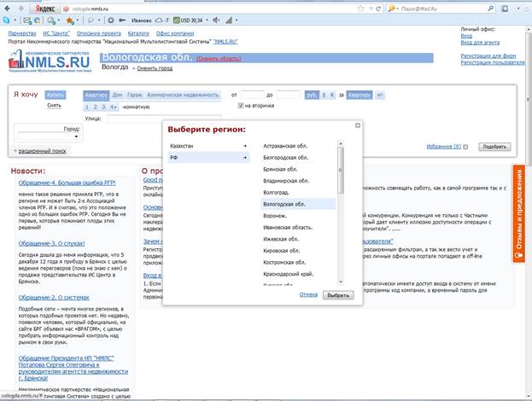Open the Избранное (0) link
Viewport: 532px width, 401px height.
[444, 147]
